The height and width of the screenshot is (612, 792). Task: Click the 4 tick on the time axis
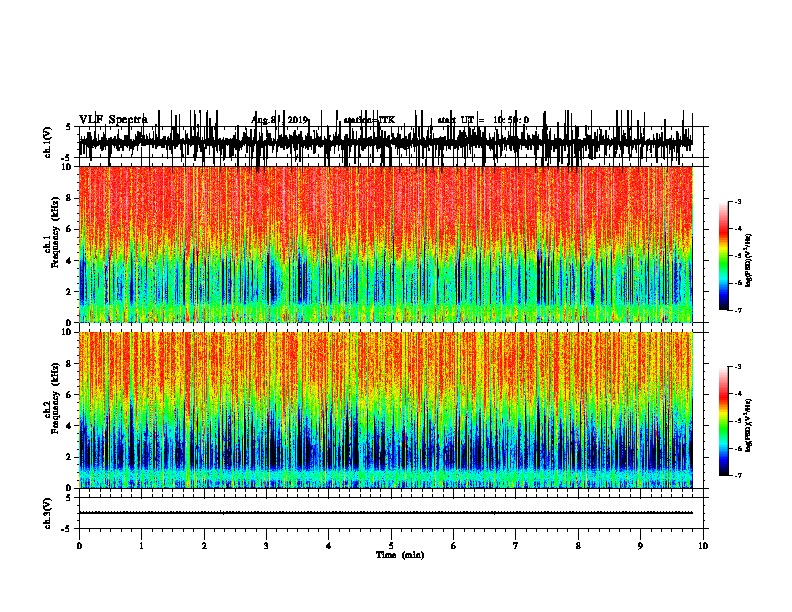329,545
